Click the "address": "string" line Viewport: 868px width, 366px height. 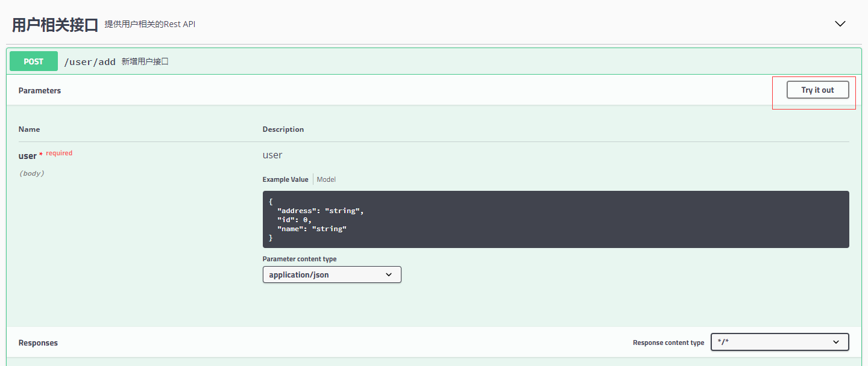[x=321, y=211]
